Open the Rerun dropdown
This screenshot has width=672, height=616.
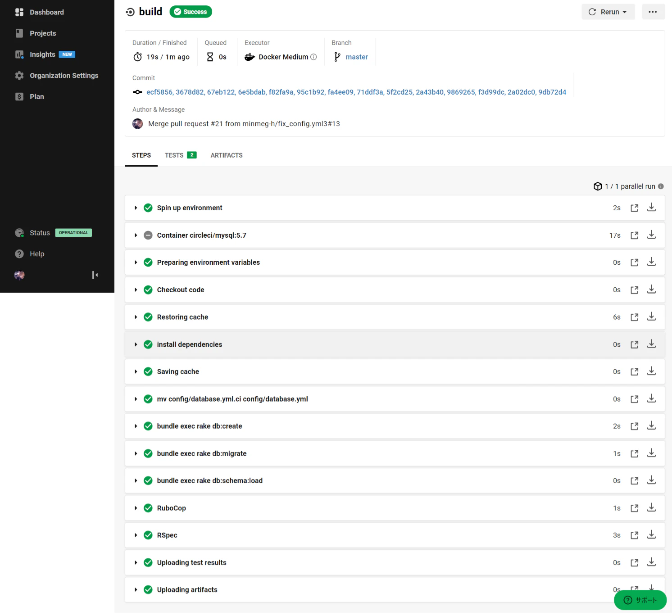[x=608, y=12]
